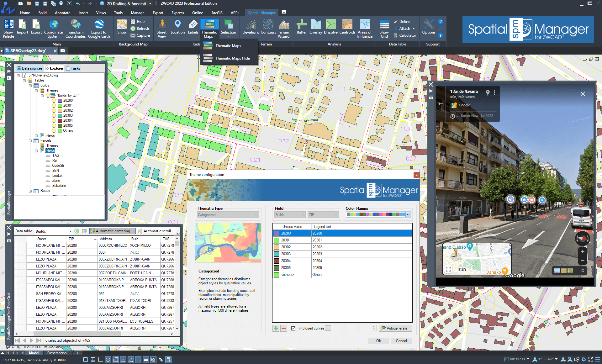Open Spatial Manager Options

429,27
